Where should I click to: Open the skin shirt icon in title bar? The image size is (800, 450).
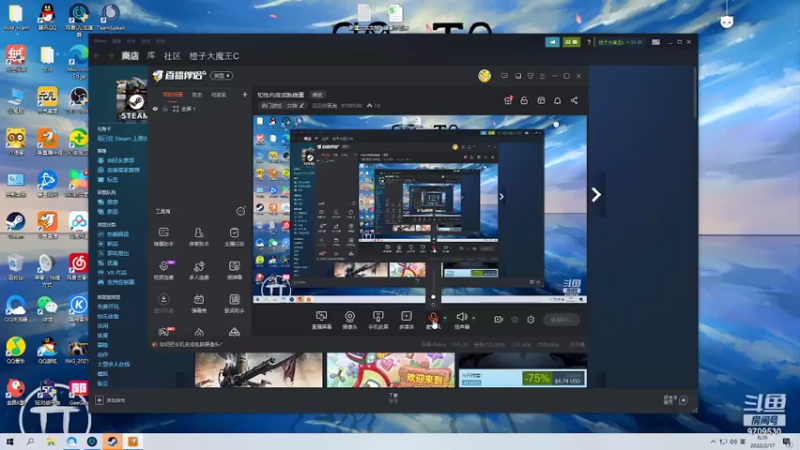(531, 76)
